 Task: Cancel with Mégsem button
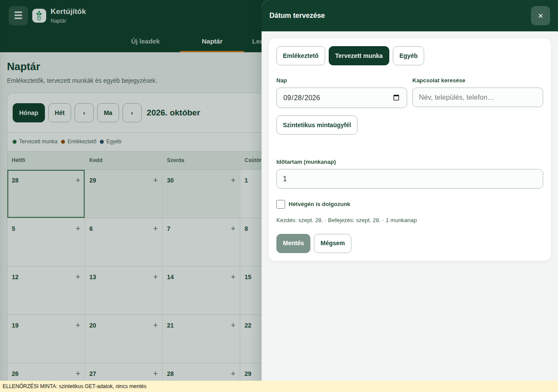pos(333,243)
